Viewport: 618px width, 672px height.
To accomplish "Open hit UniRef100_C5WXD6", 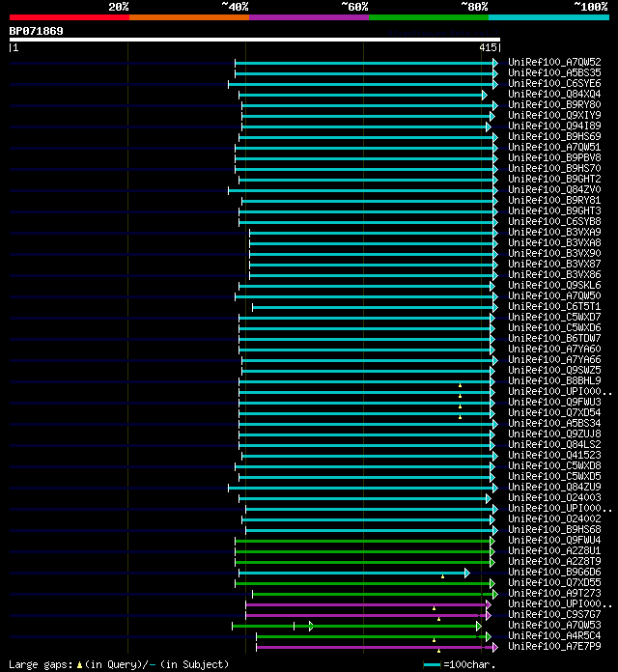I will pyautogui.click(x=554, y=328).
